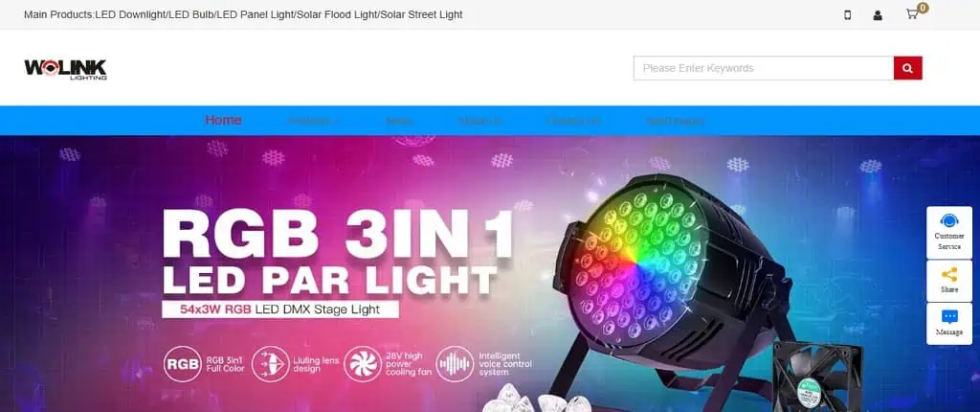
Task: Click the Wolink Lighting logo
Action: 66,69
